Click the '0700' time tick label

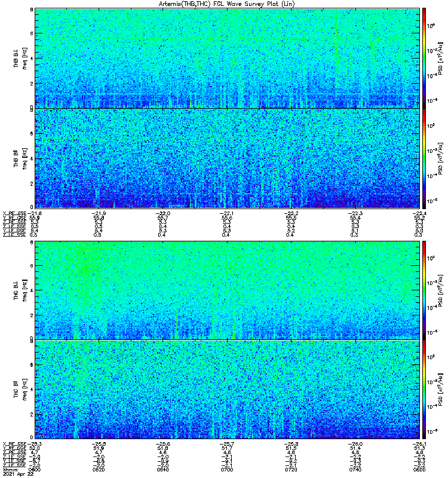pos(227,470)
